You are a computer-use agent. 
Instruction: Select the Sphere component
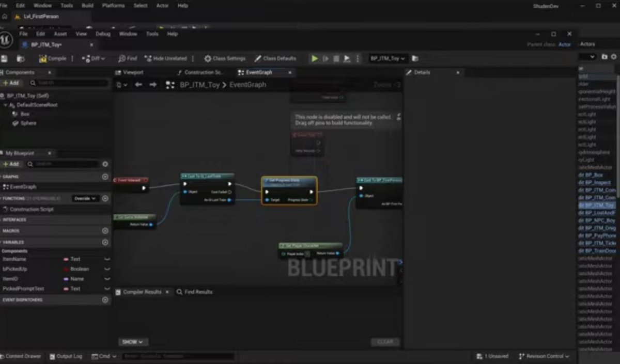click(x=28, y=123)
